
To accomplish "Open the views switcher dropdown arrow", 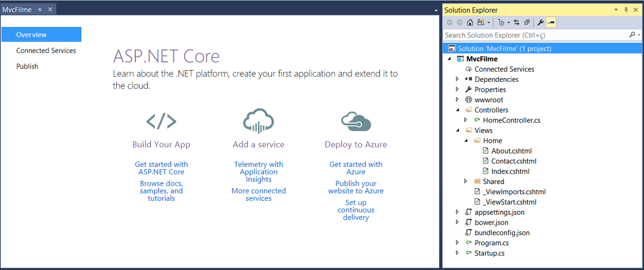I will [x=489, y=23].
